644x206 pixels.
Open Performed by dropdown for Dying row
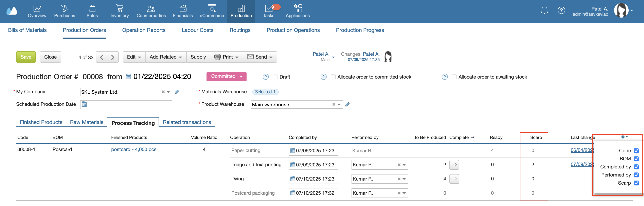pyautogui.click(x=404, y=179)
